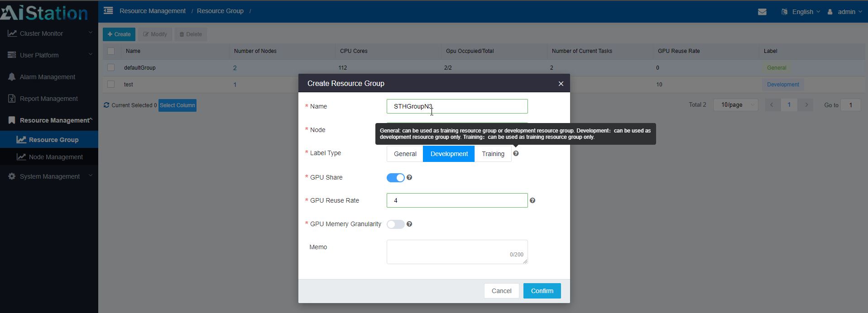Click the Modify button
868x313 pixels.
[x=155, y=34]
